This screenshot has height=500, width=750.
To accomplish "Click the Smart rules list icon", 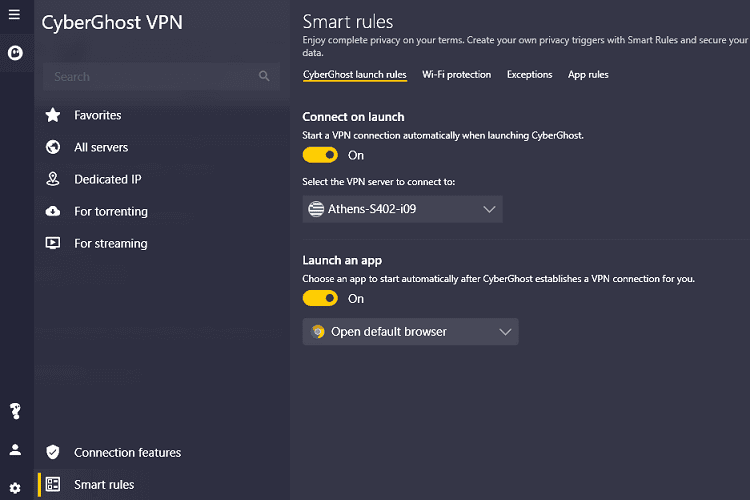I will (53, 484).
